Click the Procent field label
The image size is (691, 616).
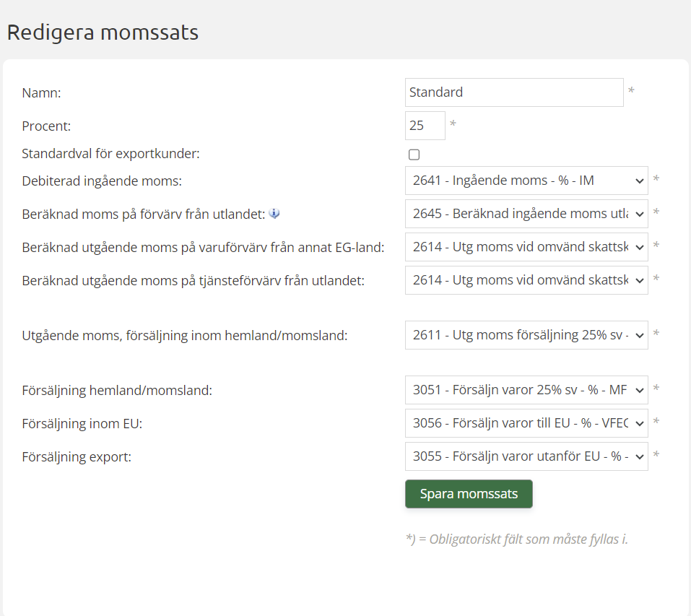[x=46, y=126]
